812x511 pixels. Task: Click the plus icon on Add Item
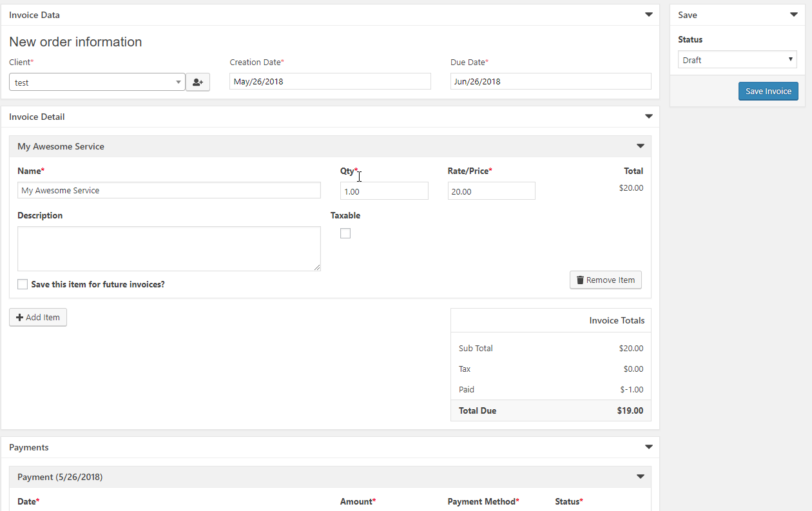(x=19, y=318)
